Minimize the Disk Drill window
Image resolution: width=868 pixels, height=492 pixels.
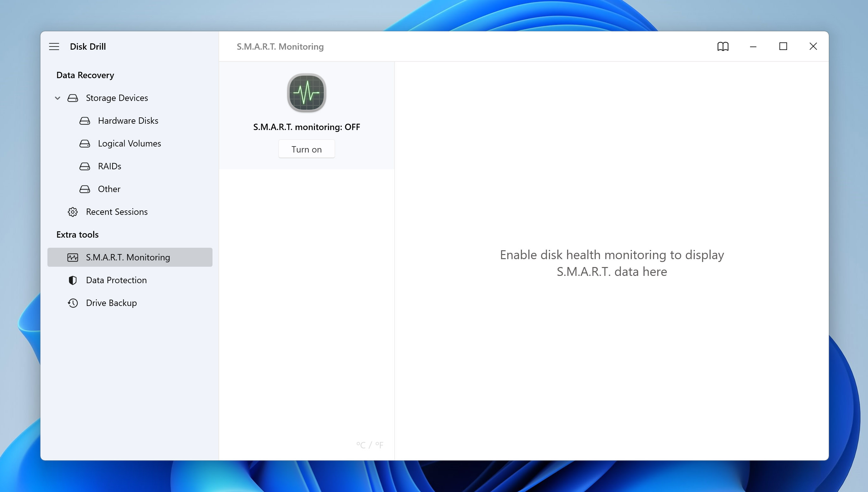click(753, 46)
